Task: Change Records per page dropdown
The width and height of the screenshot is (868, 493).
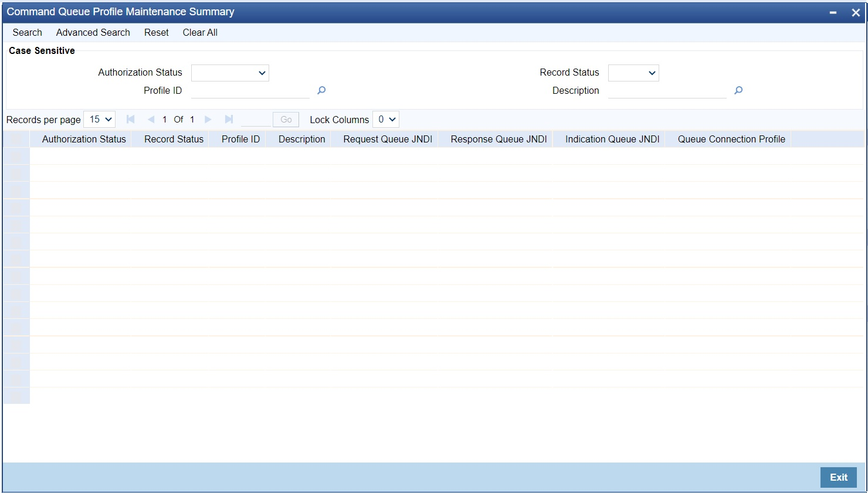Action: coord(100,120)
